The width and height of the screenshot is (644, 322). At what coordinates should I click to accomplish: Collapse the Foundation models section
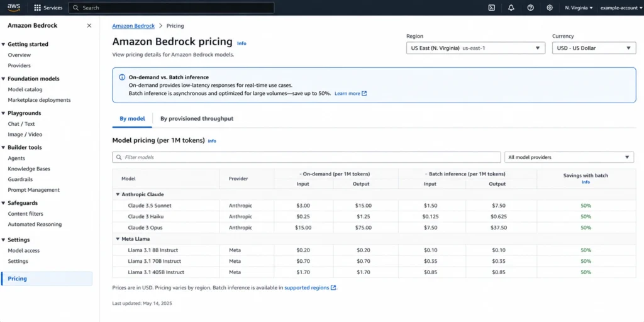(3, 79)
